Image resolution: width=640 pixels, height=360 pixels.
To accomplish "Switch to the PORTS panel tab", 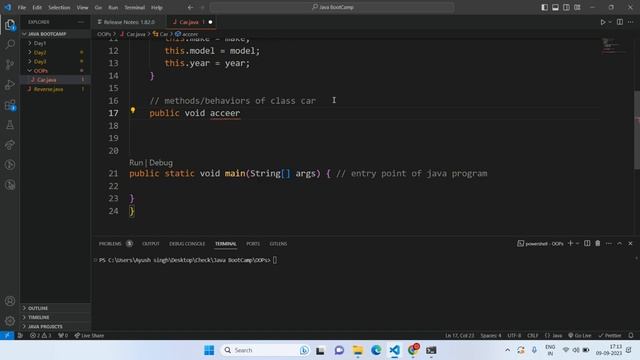I will click(x=253, y=244).
